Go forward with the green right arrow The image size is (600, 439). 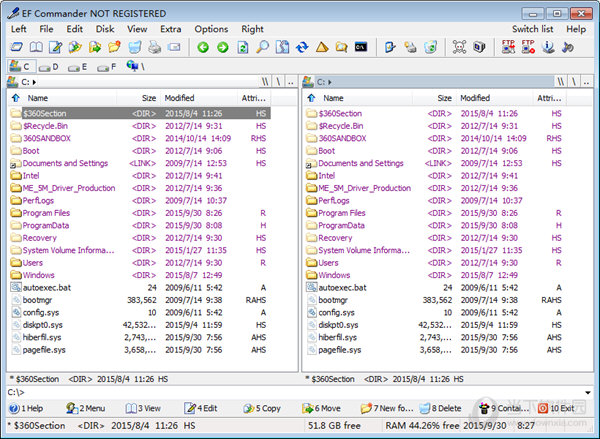(x=223, y=47)
